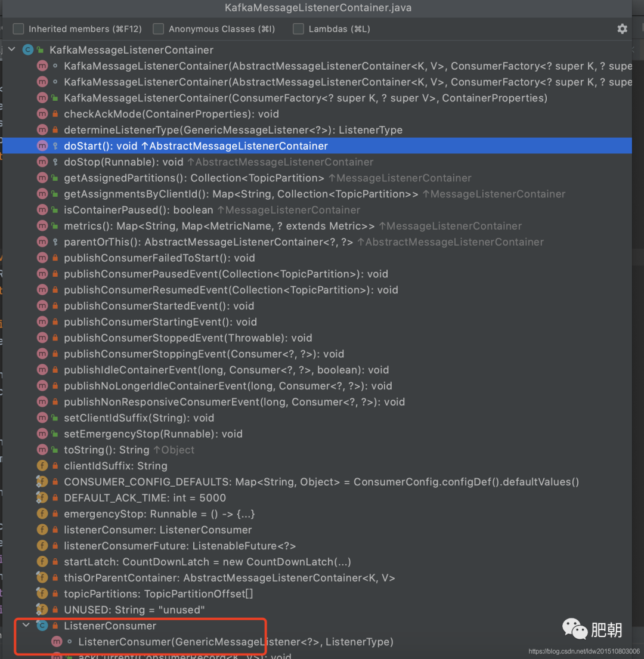Click the ListenerConsumer inner class icon
This screenshot has height=659, width=644.
point(42,626)
